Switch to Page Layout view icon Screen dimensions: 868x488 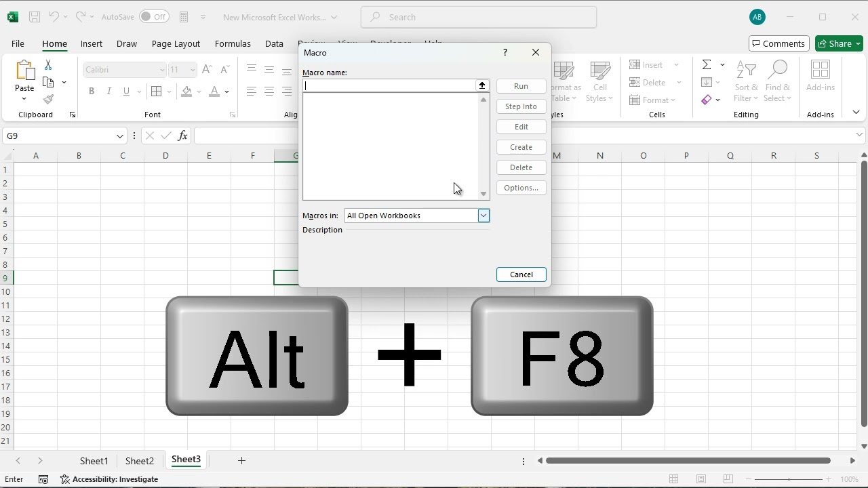(x=701, y=479)
